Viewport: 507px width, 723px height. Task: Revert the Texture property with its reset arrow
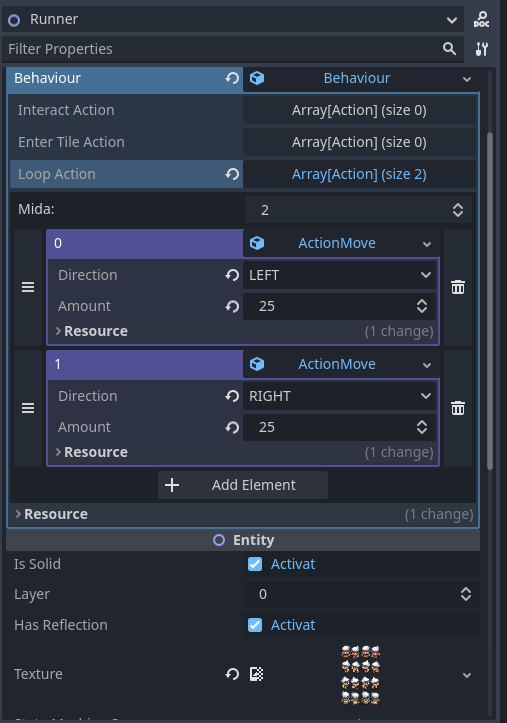click(x=232, y=674)
